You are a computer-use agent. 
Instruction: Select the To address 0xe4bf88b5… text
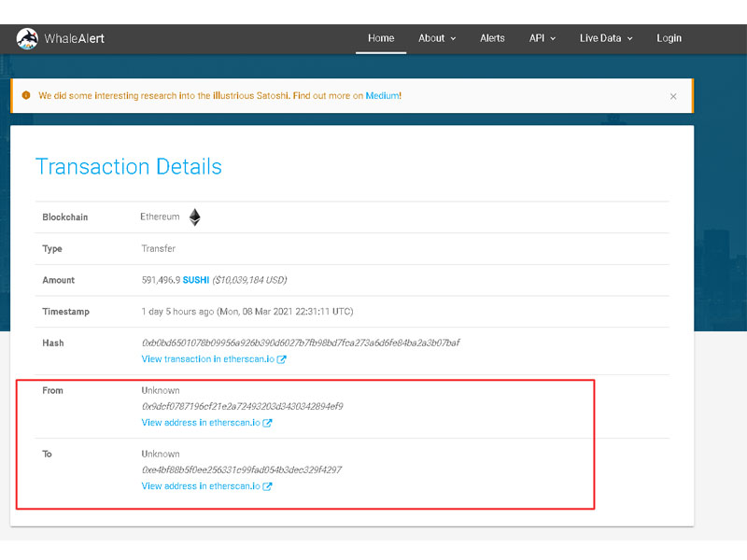242,470
